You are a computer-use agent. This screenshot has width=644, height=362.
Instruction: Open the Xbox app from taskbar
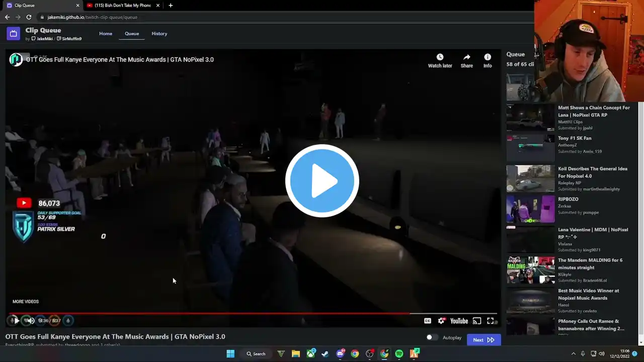click(311, 353)
